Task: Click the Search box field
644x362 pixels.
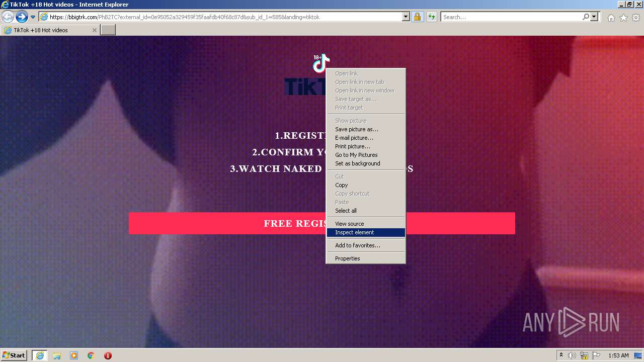Action: click(x=511, y=17)
